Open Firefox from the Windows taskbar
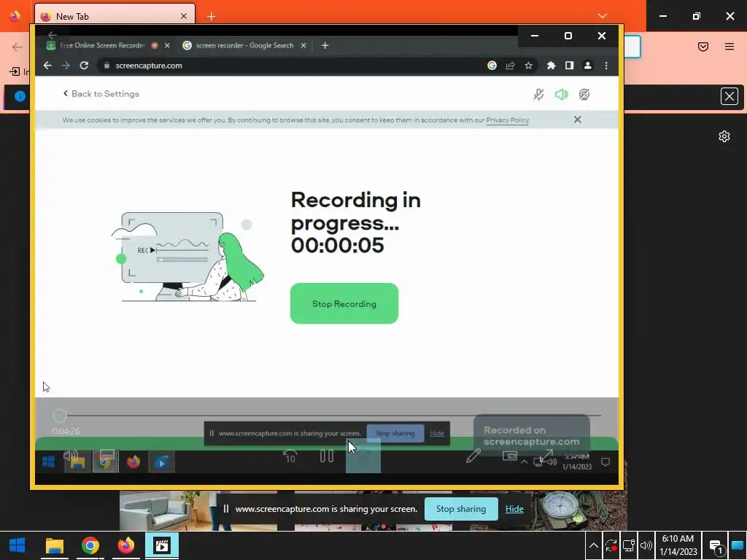This screenshot has width=747, height=560. pyautogui.click(x=125, y=545)
